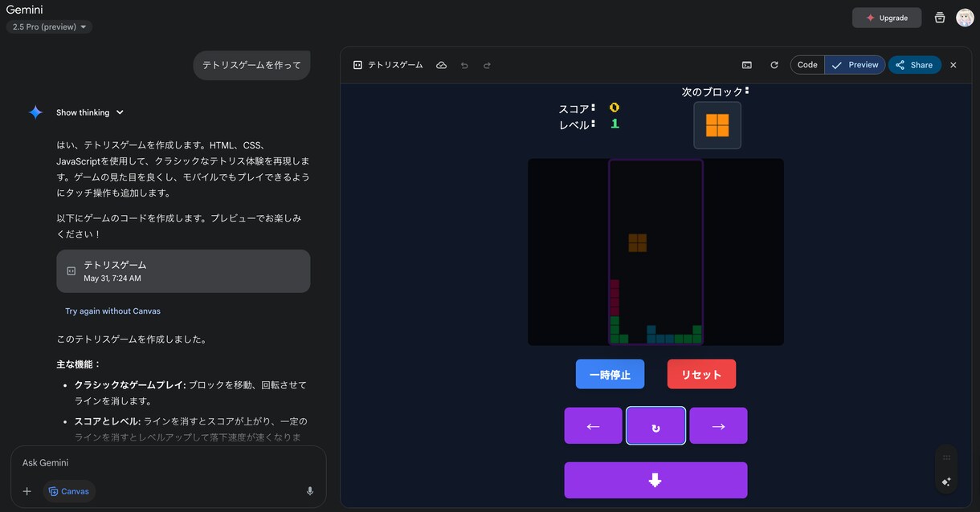The image size is (980, 512).
Task: Click the user message テトリスゲームを作って
Action: point(251,65)
